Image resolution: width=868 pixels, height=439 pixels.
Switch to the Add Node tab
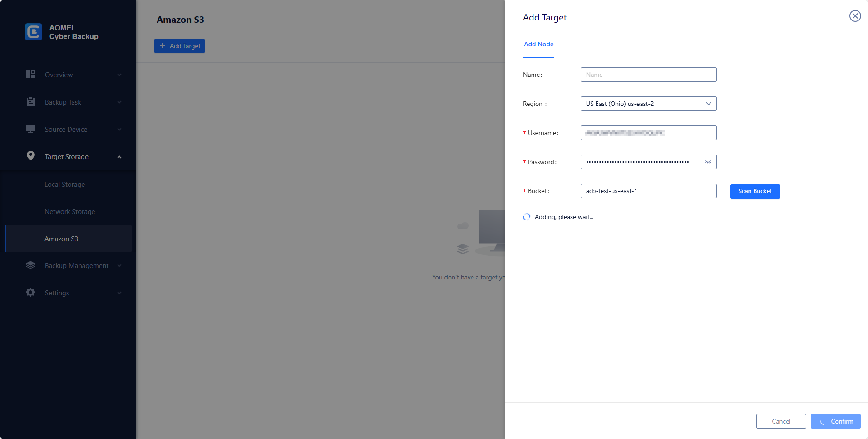click(x=538, y=45)
